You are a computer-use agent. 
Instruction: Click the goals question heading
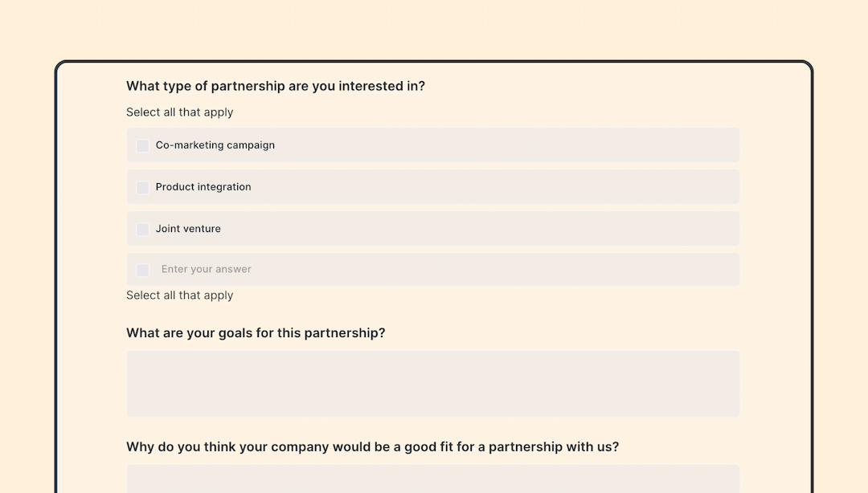(256, 333)
